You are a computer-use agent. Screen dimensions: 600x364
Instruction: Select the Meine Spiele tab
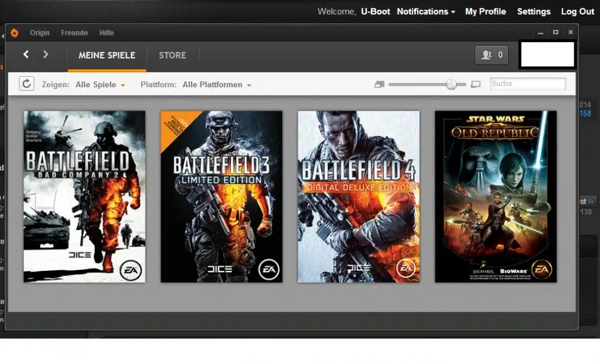[x=107, y=55]
